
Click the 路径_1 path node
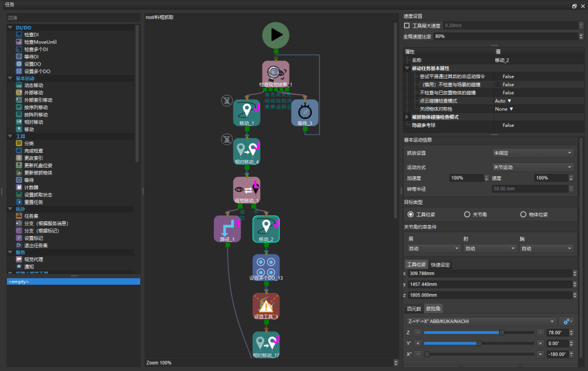click(227, 227)
